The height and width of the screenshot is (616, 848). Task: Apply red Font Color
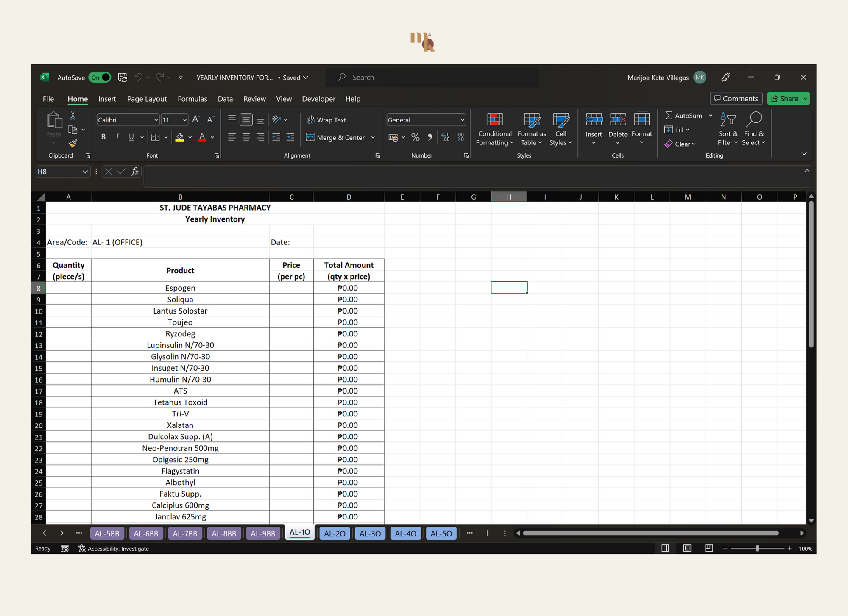click(202, 137)
